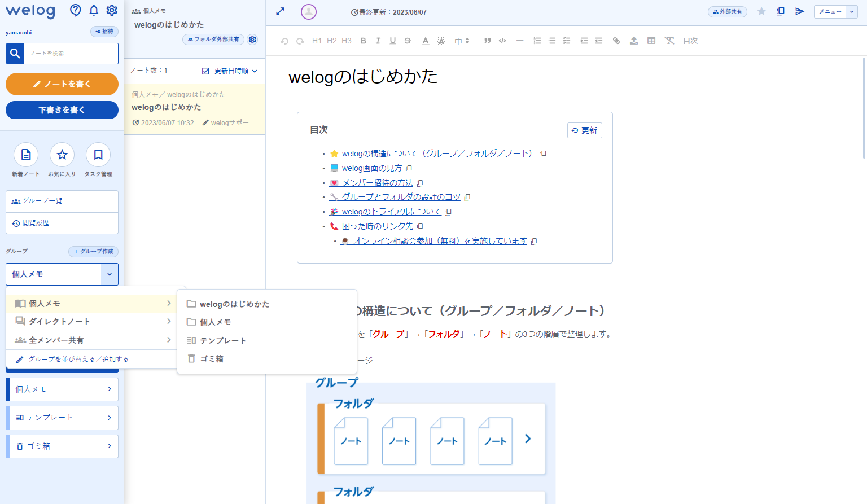Click the user avatar in editor header
Image resolution: width=867 pixels, height=504 pixels.
(x=309, y=12)
